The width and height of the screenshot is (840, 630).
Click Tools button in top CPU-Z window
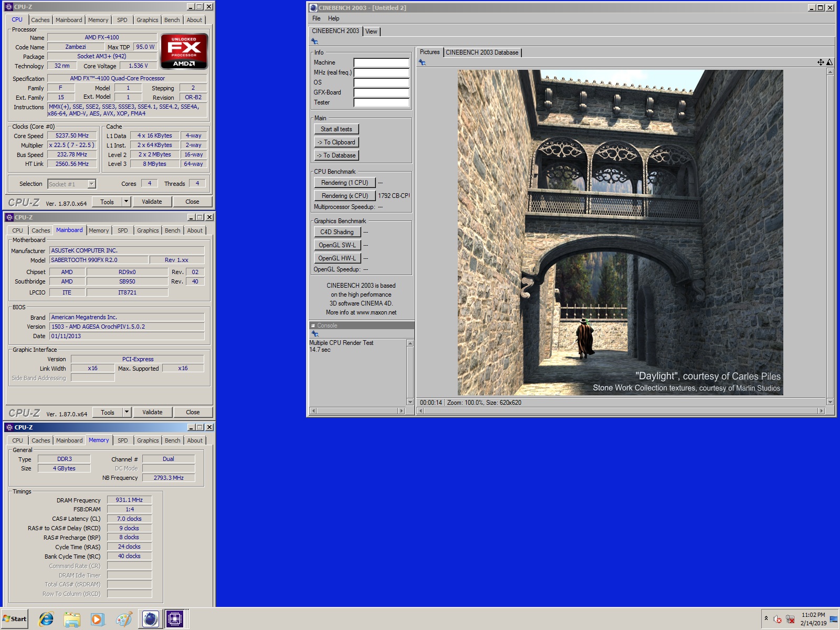107,202
